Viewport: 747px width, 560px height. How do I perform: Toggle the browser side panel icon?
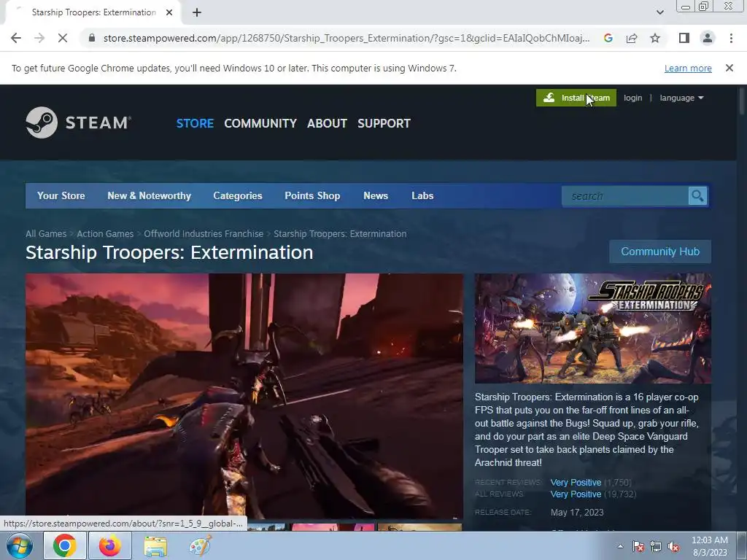[684, 38]
